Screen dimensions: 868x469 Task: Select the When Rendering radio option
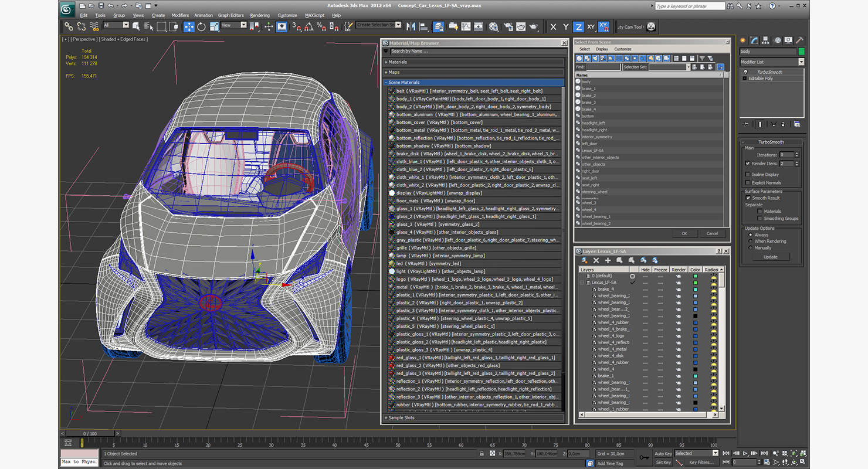pos(750,241)
